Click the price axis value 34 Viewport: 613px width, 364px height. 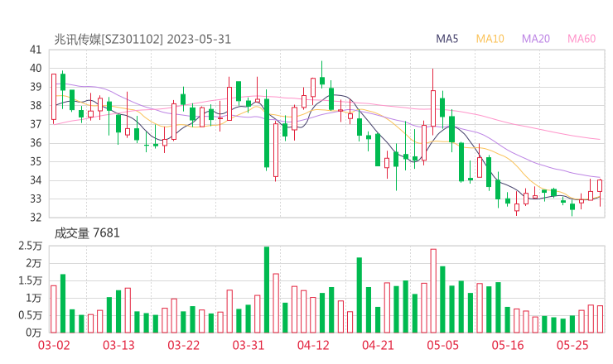(36, 180)
